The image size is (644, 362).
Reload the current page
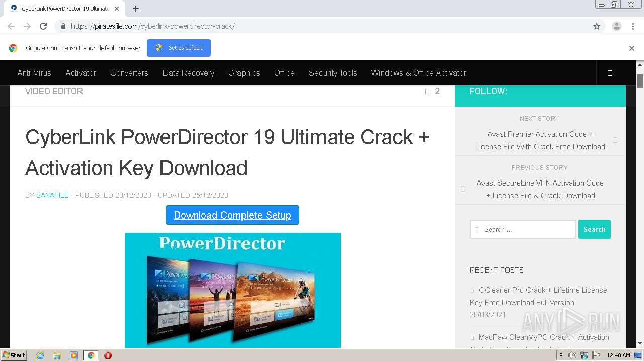coord(43,26)
